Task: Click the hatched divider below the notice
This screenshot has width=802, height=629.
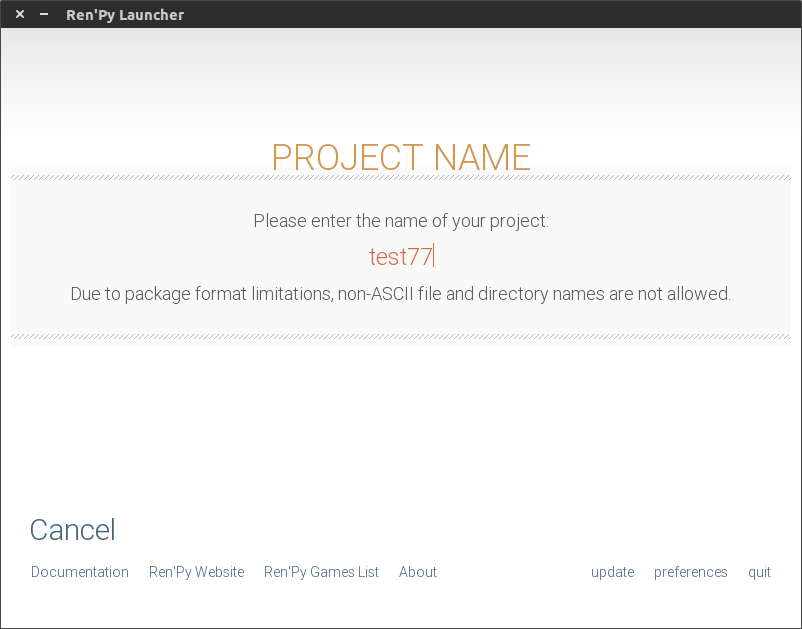Action: click(x=400, y=337)
